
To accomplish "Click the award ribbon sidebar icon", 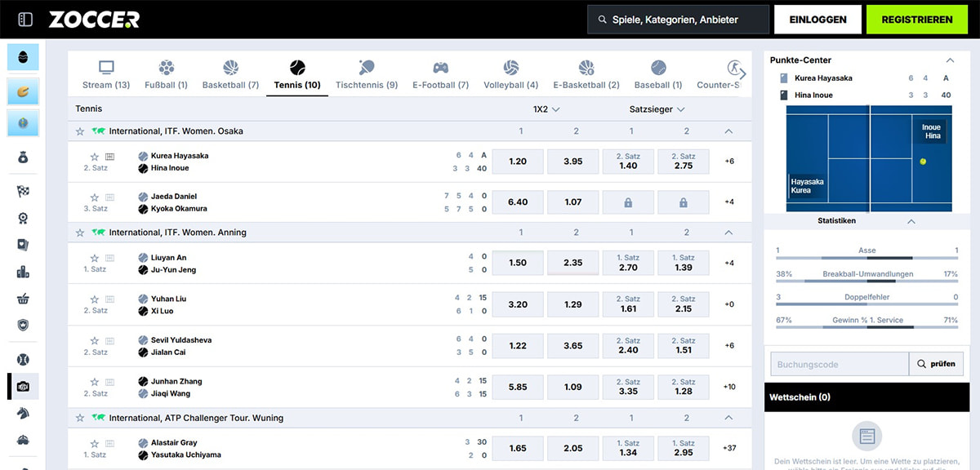I will [23, 218].
